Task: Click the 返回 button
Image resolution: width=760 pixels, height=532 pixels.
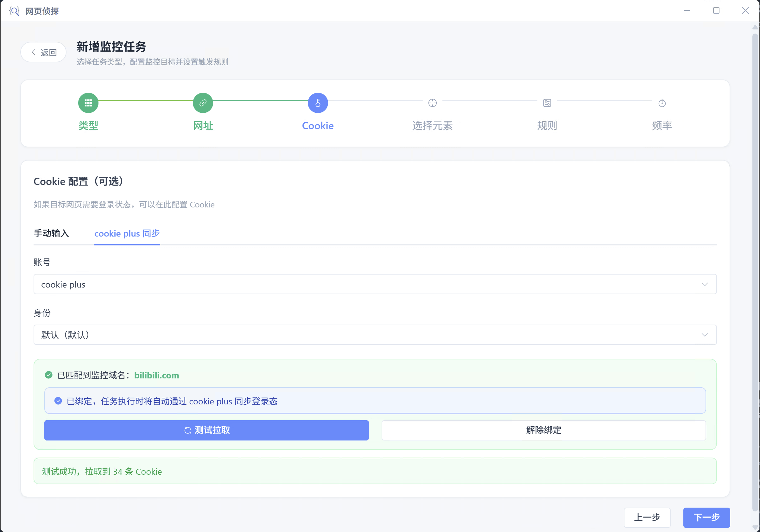Action: point(43,52)
